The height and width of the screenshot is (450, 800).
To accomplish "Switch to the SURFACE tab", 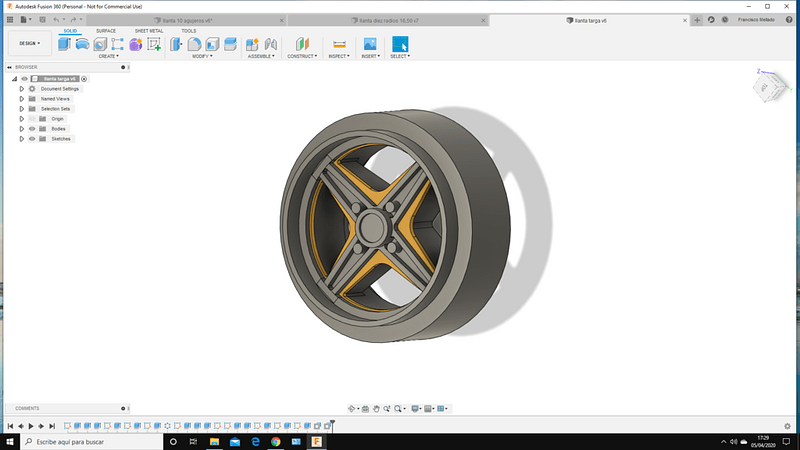I will (x=106, y=31).
